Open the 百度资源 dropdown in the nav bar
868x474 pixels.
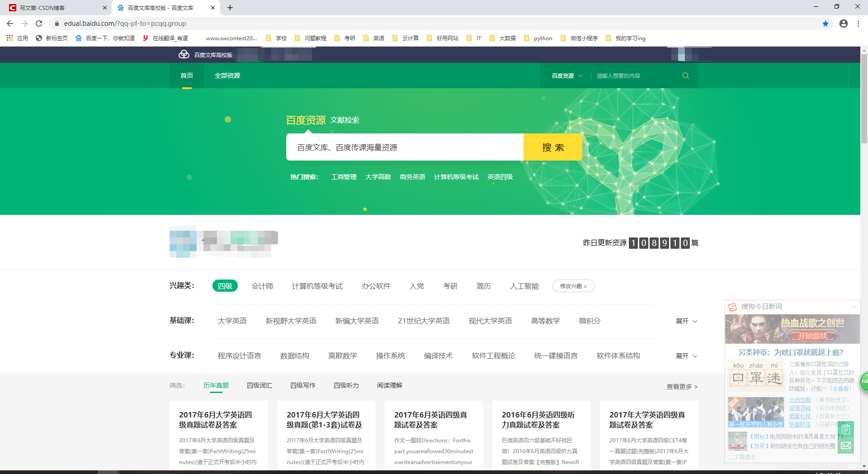tap(567, 76)
